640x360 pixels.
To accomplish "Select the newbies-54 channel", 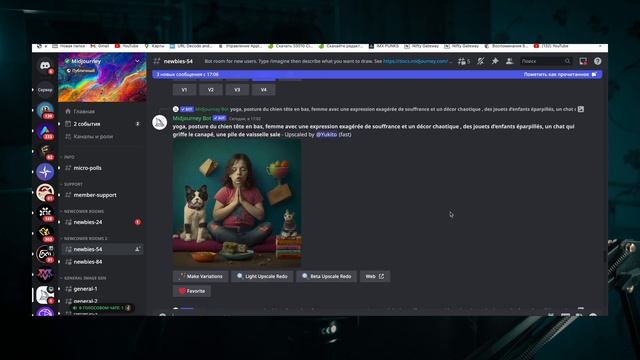I will coord(102,249).
